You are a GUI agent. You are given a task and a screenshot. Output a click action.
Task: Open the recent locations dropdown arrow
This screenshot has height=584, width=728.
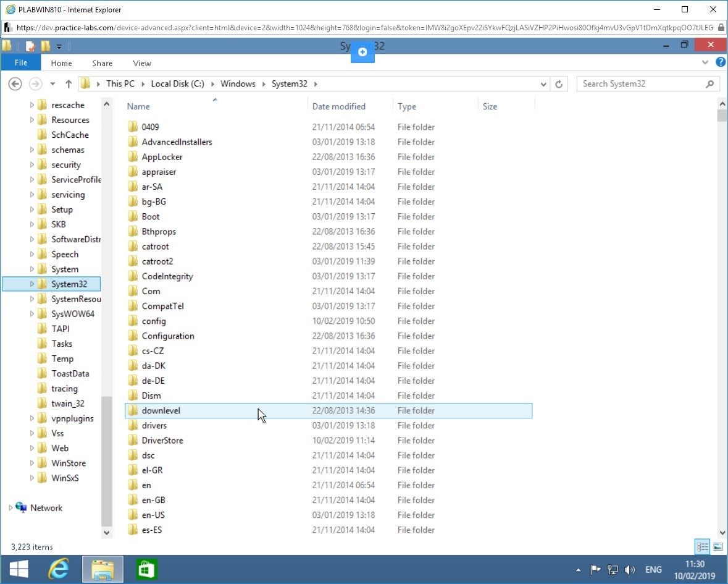(x=53, y=84)
